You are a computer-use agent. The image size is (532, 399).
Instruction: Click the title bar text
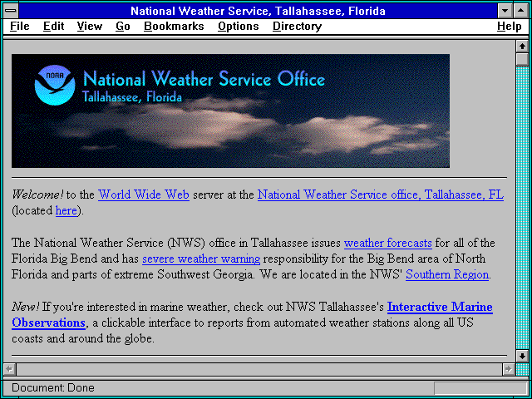click(258, 11)
